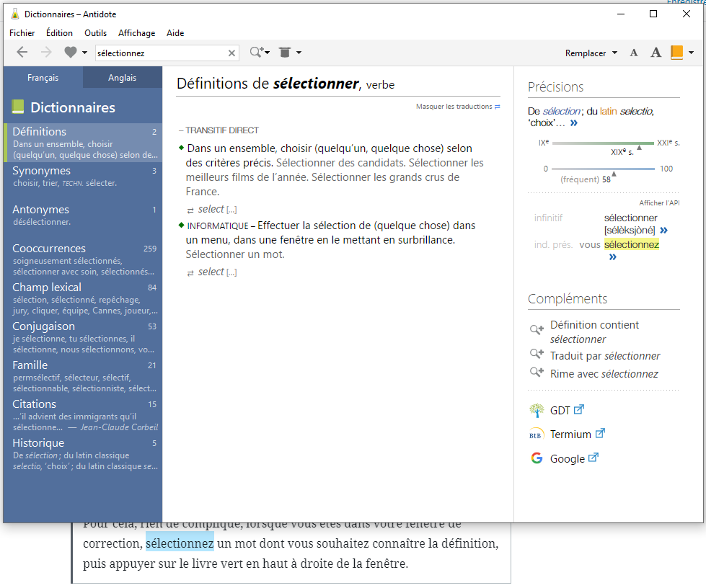This screenshot has height=588, width=706.
Task: Switch to the Anglais tab
Action: 122,78
